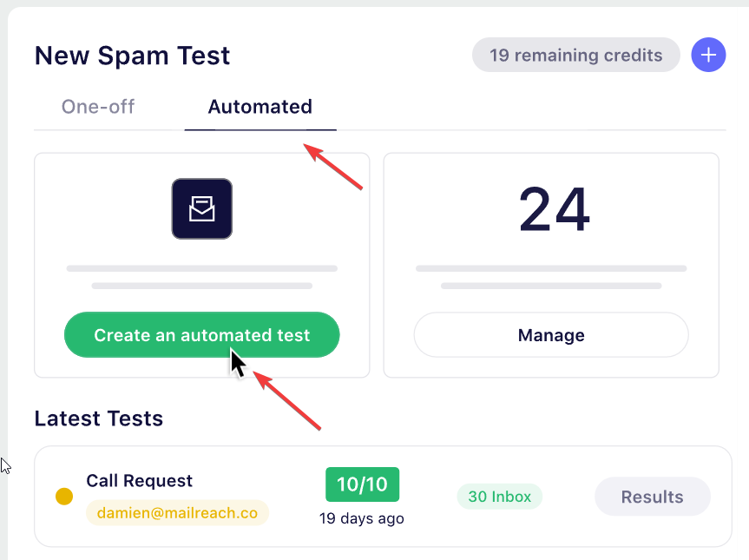Select the 10/10 score badge
Viewport: 749px width, 560px height.
[x=362, y=484]
